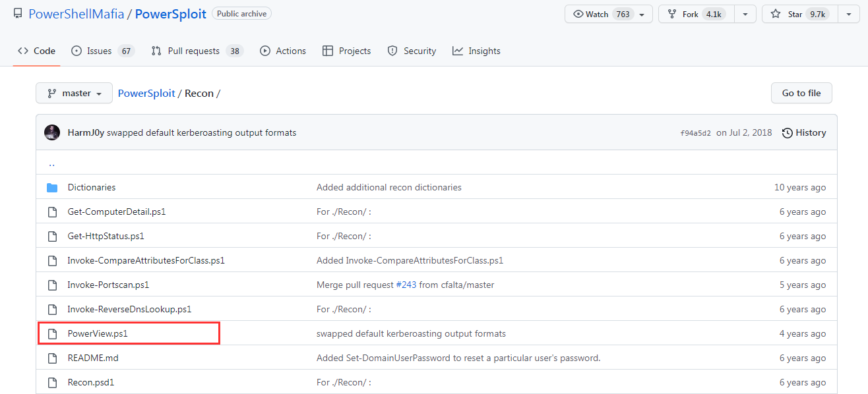The width and height of the screenshot is (868, 394).
Task: Click the file icon for Invoke-ReverseDnsLookup.ps1
Action: click(x=52, y=309)
